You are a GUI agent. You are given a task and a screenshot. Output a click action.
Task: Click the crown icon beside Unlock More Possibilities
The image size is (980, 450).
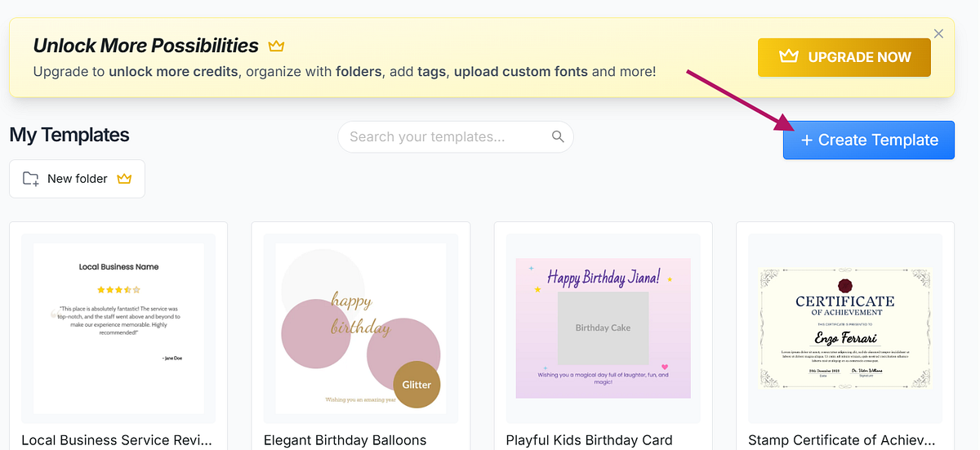276,46
